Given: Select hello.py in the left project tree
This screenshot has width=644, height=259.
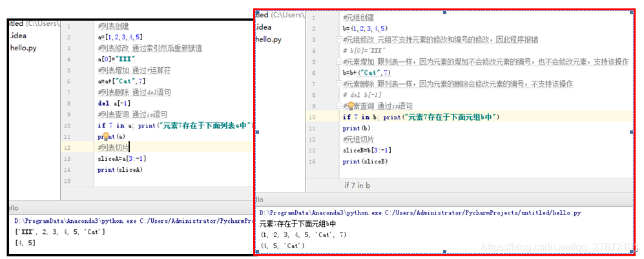Looking at the screenshot, I should (23, 48).
